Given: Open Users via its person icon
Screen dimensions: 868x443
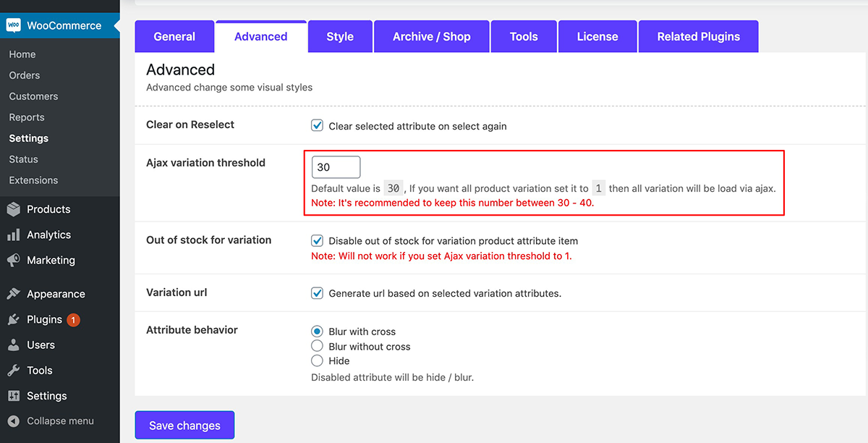Looking at the screenshot, I should (13, 345).
